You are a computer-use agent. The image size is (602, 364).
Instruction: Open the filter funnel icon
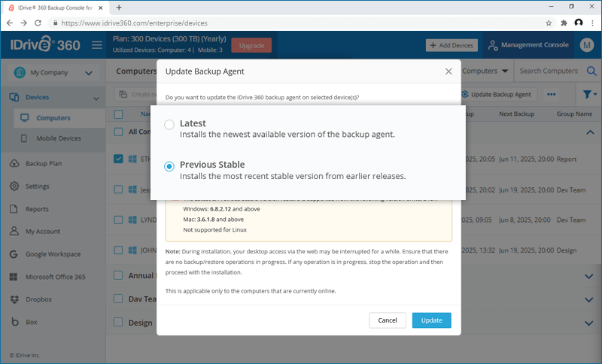click(x=586, y=95)
